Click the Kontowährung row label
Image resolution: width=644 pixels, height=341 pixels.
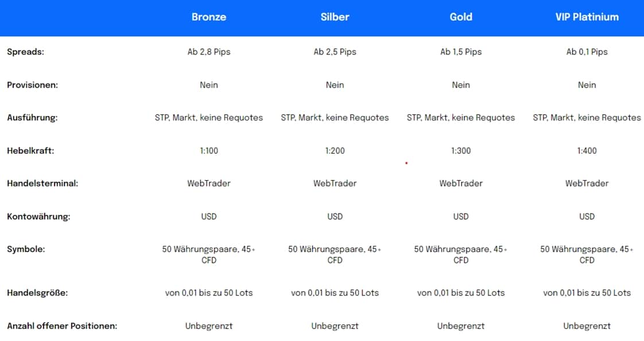(x=38, y=217)
